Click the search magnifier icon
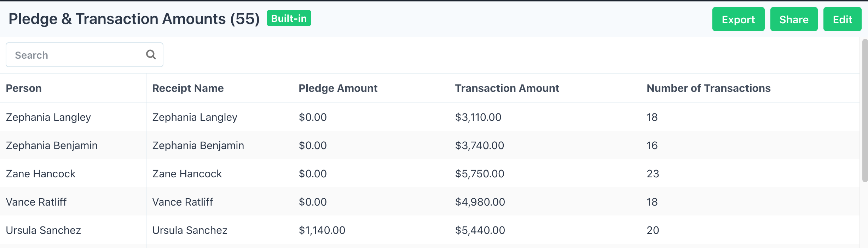The image size is (868, 248). 151,54
